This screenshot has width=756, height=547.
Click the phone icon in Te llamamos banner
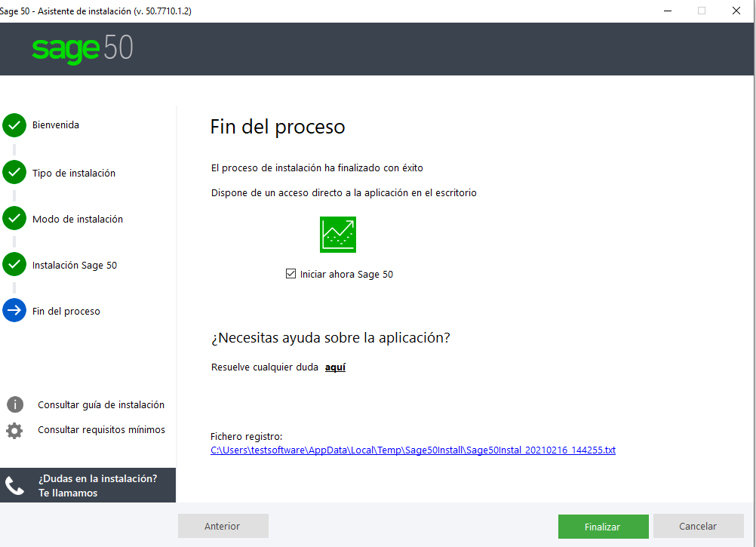[x=14, y=486]
